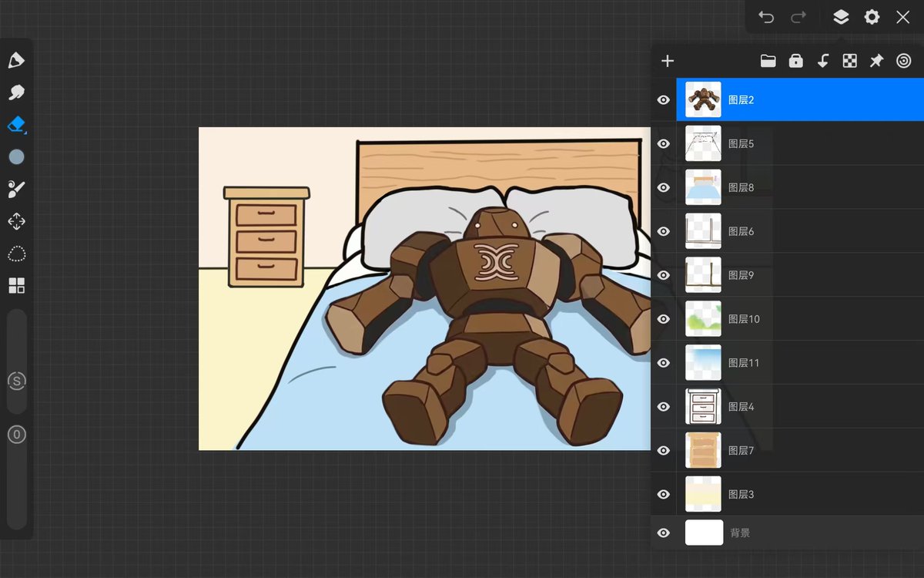This screenshot has height=578, width=924.
Task: Lock the selected layer
Action: point(795,61)
